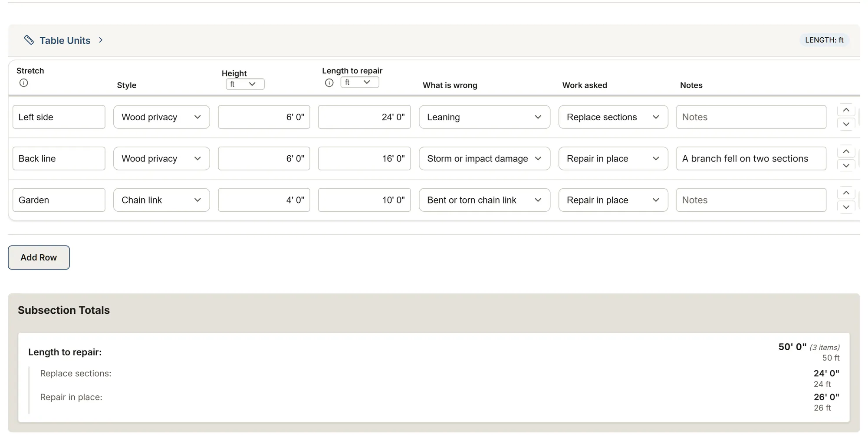Open the Replace sections work dropdown

point(613,117)
